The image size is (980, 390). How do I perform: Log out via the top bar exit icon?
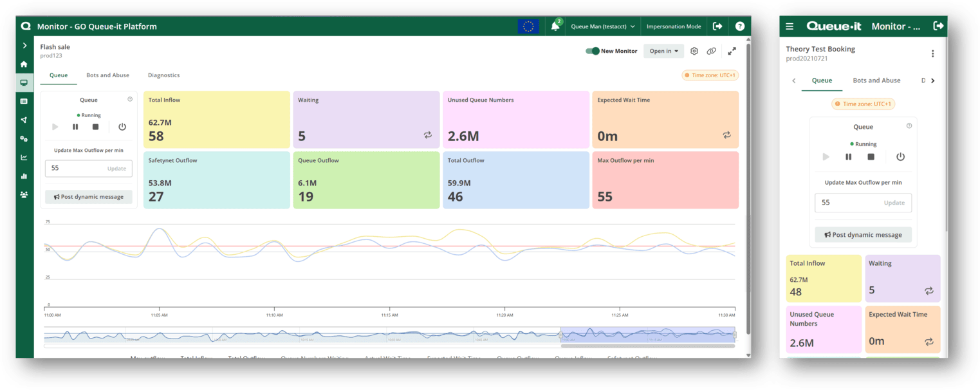pos(717,26)
